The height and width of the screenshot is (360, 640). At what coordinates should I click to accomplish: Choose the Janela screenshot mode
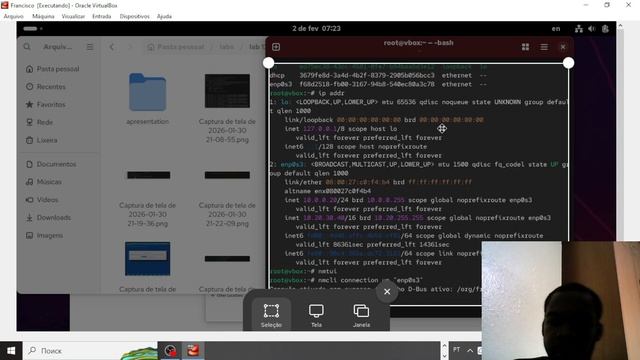(361, 315)
